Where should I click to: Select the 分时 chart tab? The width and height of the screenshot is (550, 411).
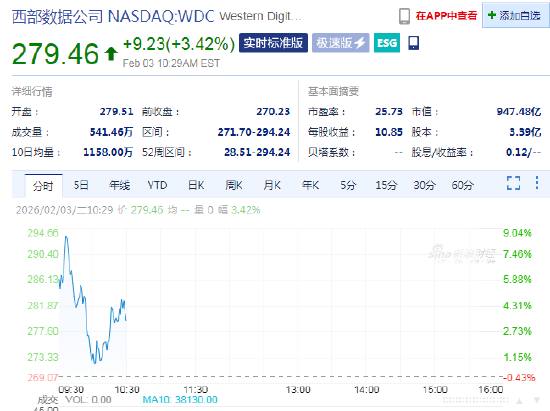(43, 186)
